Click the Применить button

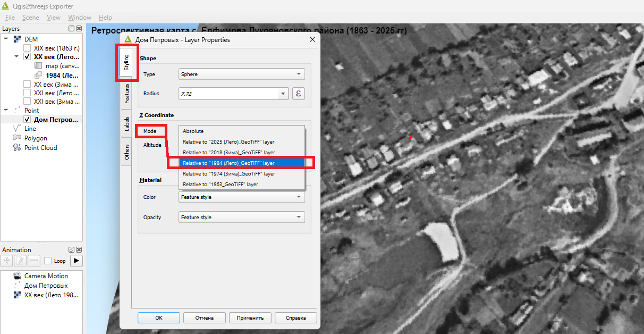tap(250, 318)
